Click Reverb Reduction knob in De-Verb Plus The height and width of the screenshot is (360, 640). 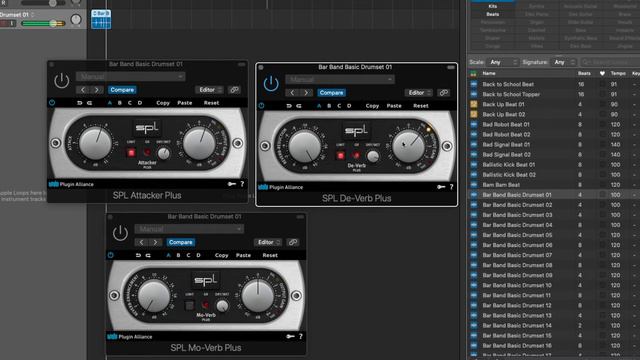click(304, 146)
